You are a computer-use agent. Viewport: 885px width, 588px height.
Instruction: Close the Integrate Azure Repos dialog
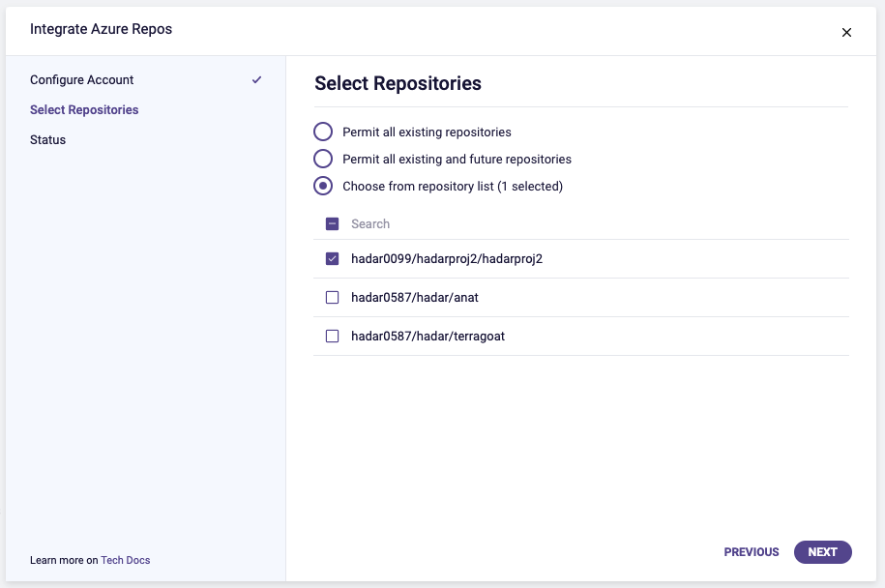coord(846,32)
